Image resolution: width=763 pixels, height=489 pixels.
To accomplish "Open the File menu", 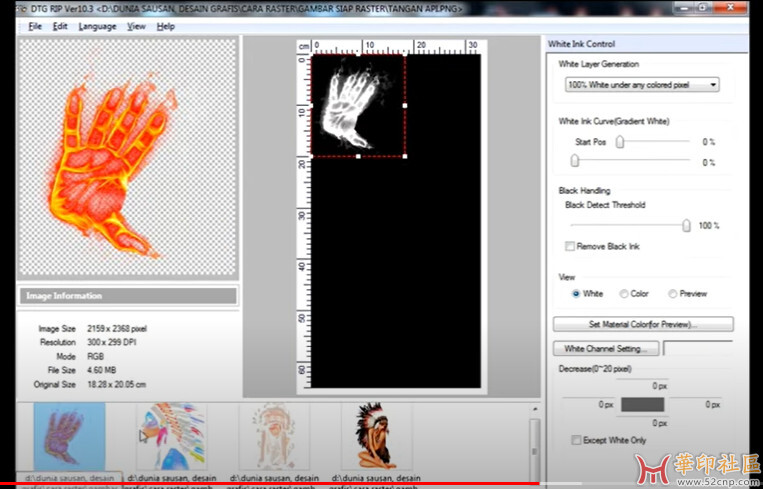I will click(x=35, y=26).
